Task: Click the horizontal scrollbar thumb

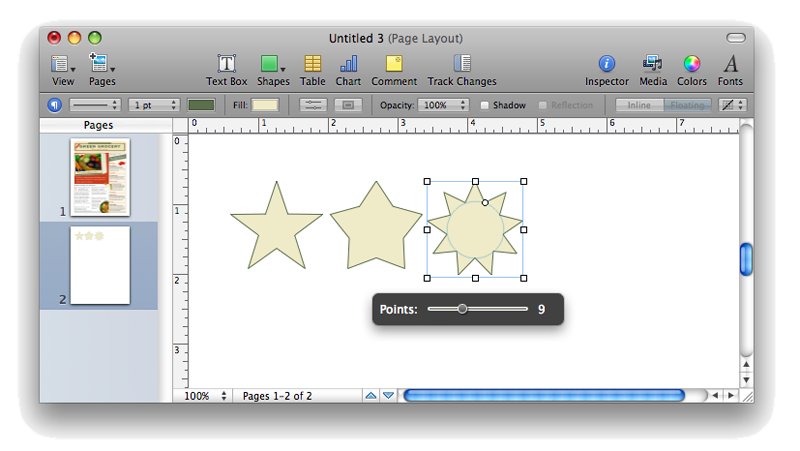Action: [544, 395]
